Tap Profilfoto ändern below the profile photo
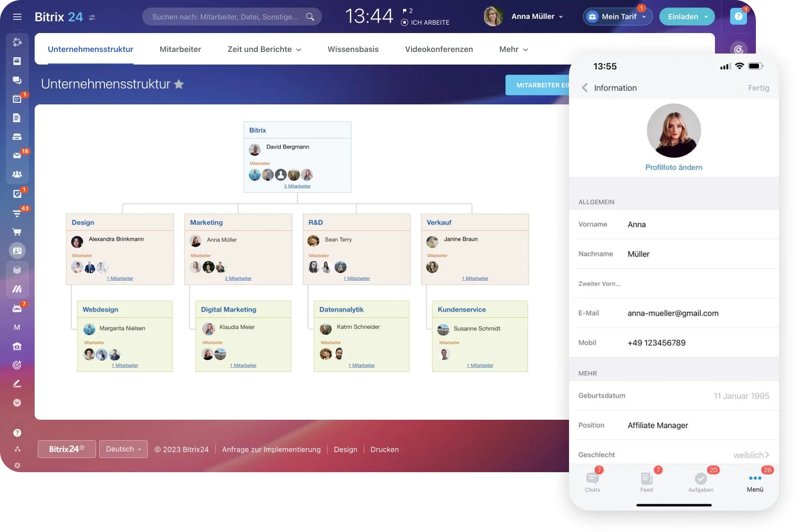Viewport: 800px width, 532px height. coord(673,167)
